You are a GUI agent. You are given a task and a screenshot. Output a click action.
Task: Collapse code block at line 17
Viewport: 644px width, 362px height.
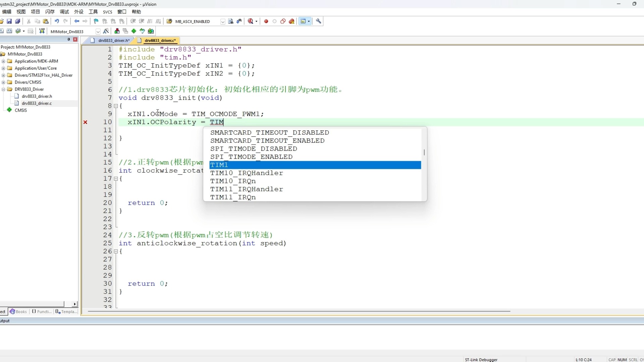coord(116,179)
